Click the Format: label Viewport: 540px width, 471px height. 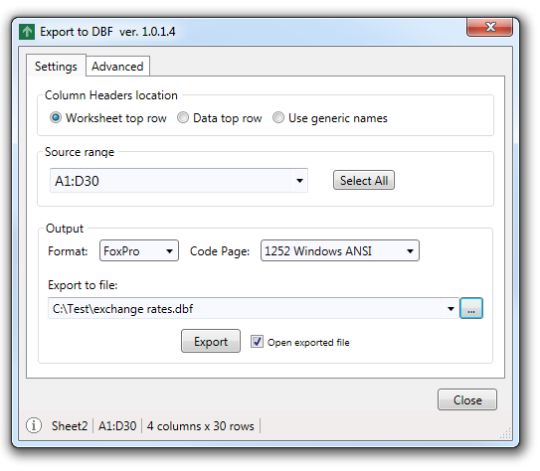click(68, 251)
